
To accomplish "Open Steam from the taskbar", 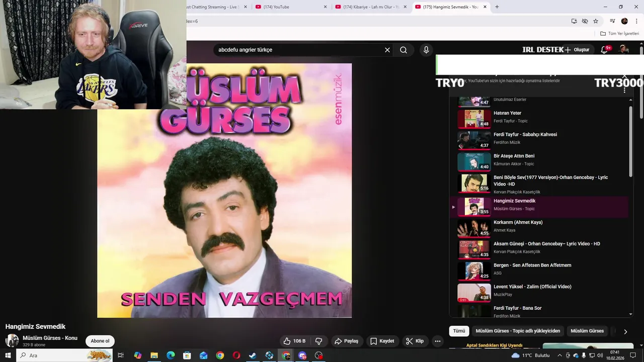I will tap(253, 355).
